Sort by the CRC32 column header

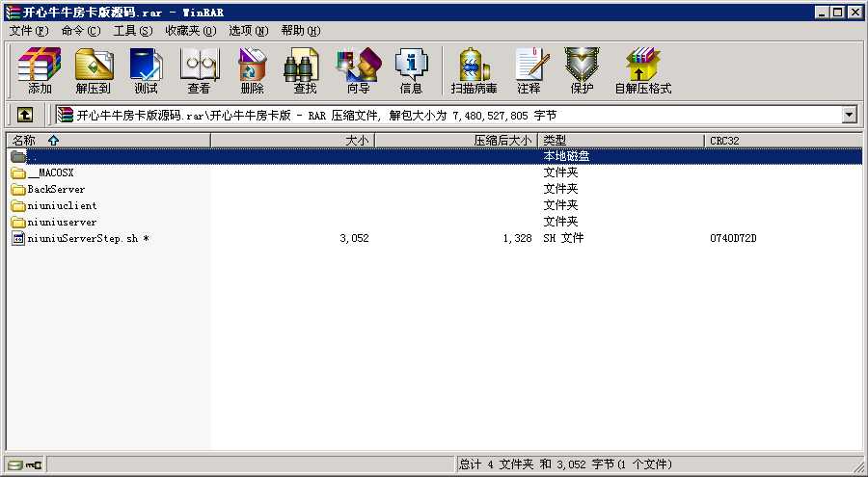(783, 141)
